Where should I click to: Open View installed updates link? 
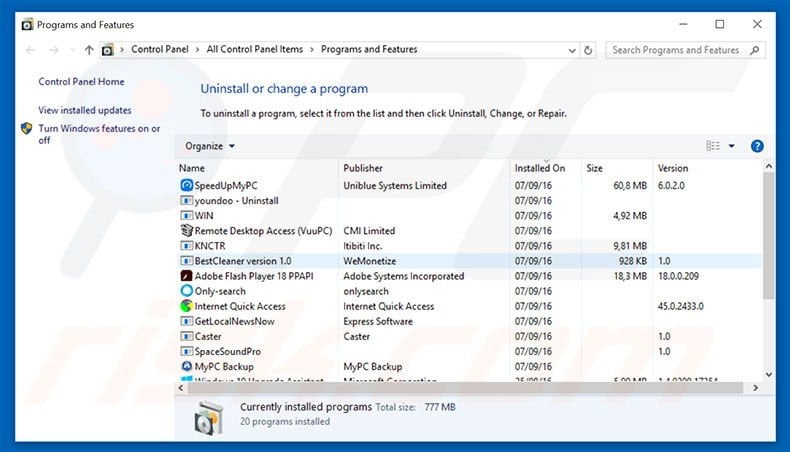(x=85, y=110)
